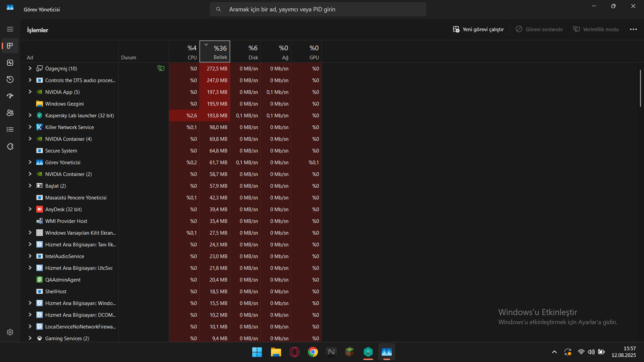
Task: Open the App history page icon
Action: coord(10,79)
